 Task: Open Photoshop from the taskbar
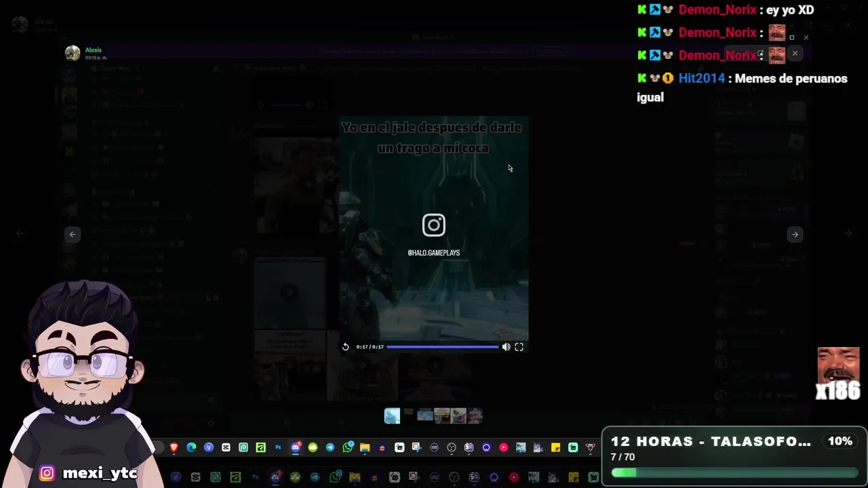[278, 447]
